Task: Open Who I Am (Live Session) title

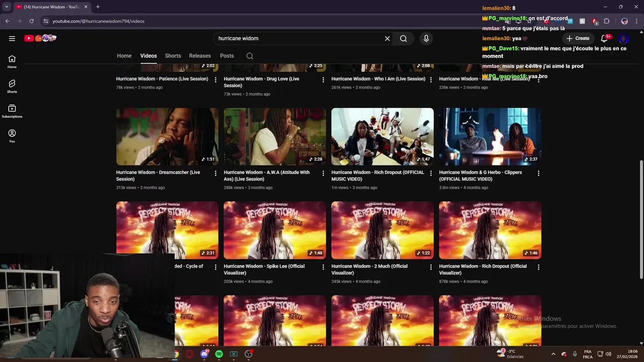Action: (x=378, y=79)
